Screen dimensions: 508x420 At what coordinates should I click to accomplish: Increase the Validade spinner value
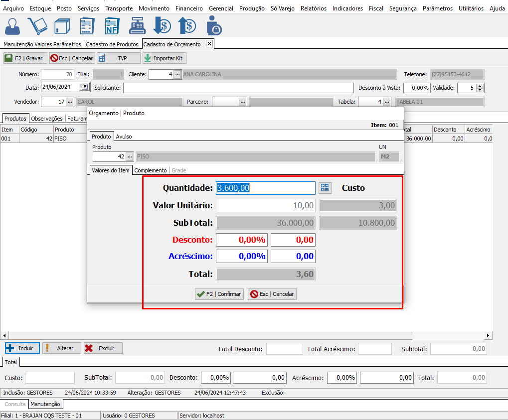click(480, 85)
